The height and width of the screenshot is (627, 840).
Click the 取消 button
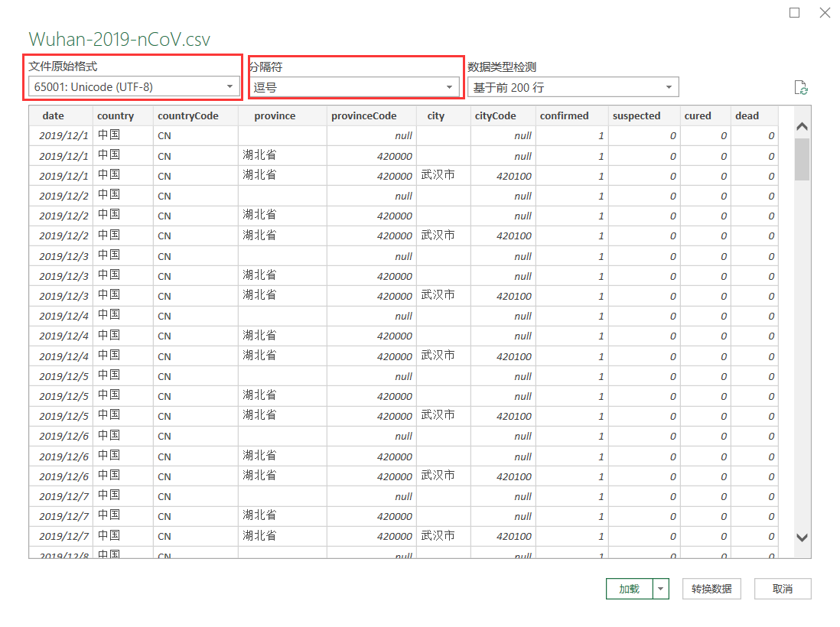tap(783, 589)
